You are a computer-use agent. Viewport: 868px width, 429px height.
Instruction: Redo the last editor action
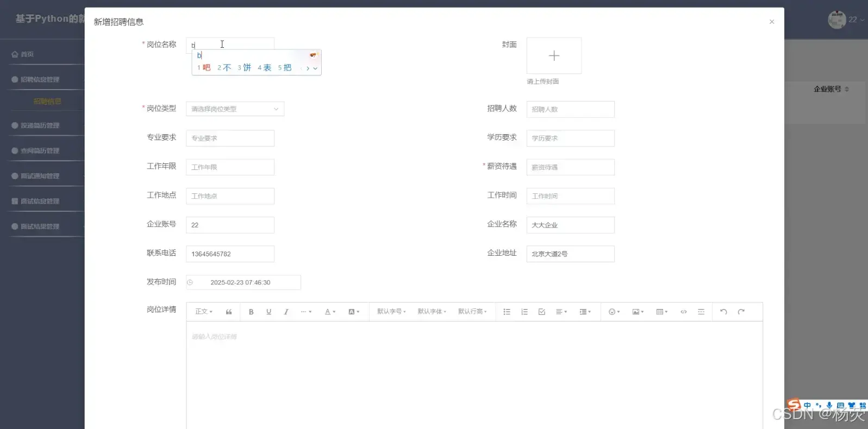741,312
